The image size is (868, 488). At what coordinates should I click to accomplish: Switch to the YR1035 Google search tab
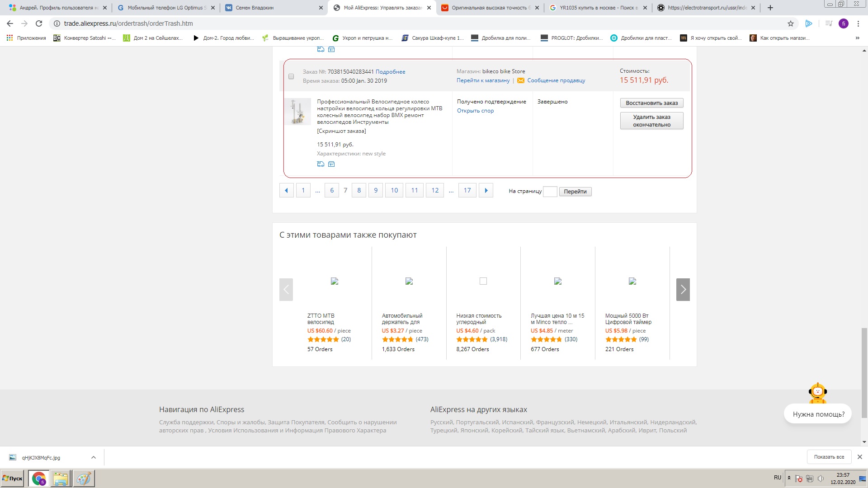(598, 8)
